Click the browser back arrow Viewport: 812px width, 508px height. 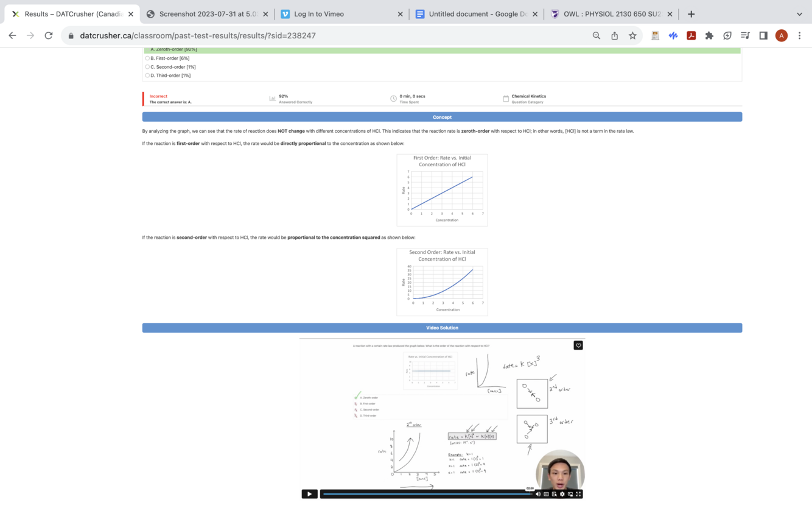click(x=12, y=35)
